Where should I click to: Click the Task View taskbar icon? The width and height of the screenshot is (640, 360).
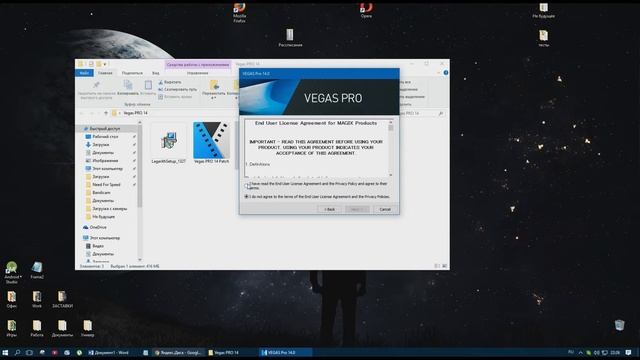pos(29,353)
